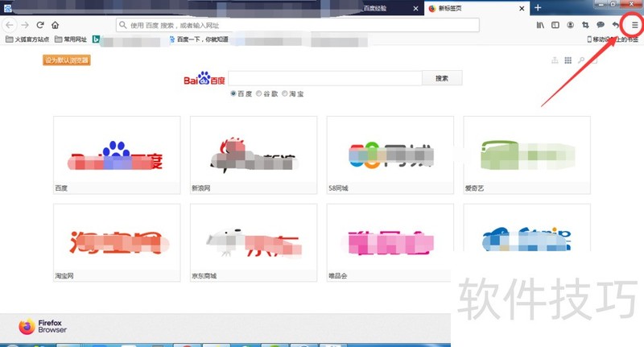Select the 淘宝 search engine radio
Viewport: 644px width, 347px height.
point(284,93)
